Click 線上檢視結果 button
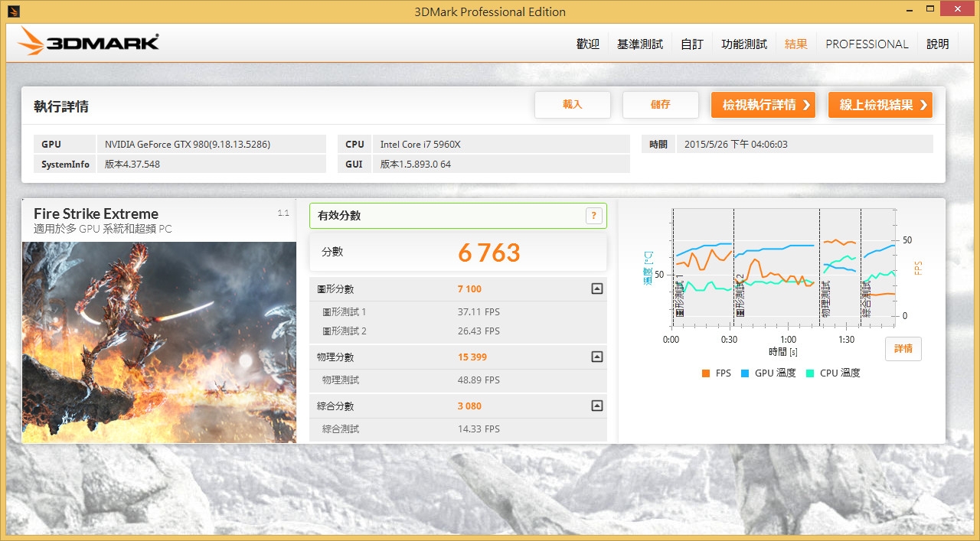Screen dimensions: 980x541 click(880, 105)
